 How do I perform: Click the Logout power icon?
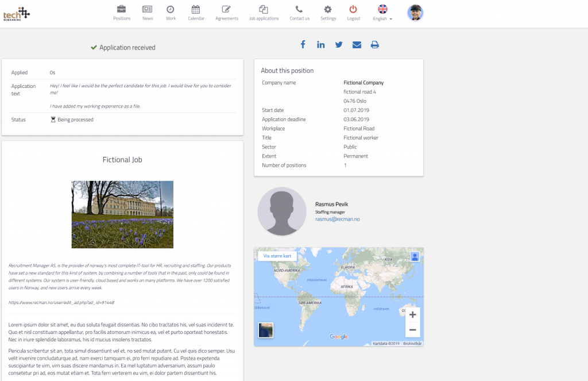[x=353, y=13]
